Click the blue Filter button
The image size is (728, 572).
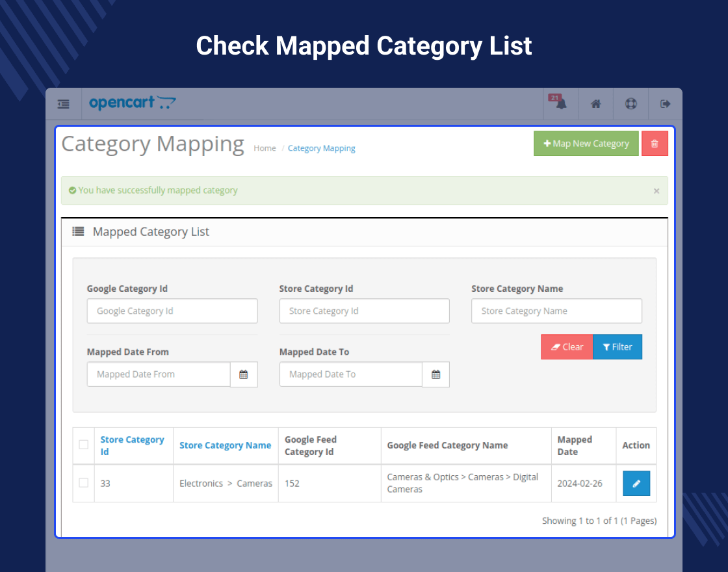click(x=617, y=347)
